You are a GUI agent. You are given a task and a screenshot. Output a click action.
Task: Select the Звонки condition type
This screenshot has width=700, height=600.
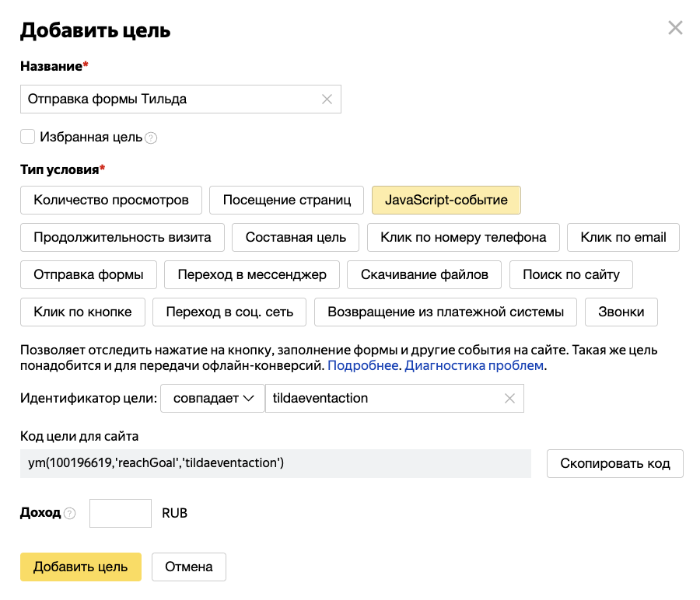(x=621, y=312)
